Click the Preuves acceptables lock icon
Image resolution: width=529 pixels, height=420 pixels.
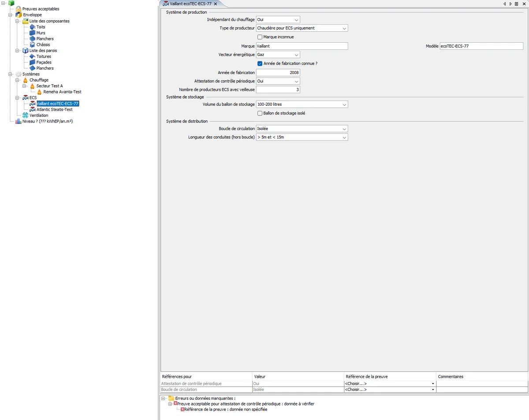[x=19, y=9]
